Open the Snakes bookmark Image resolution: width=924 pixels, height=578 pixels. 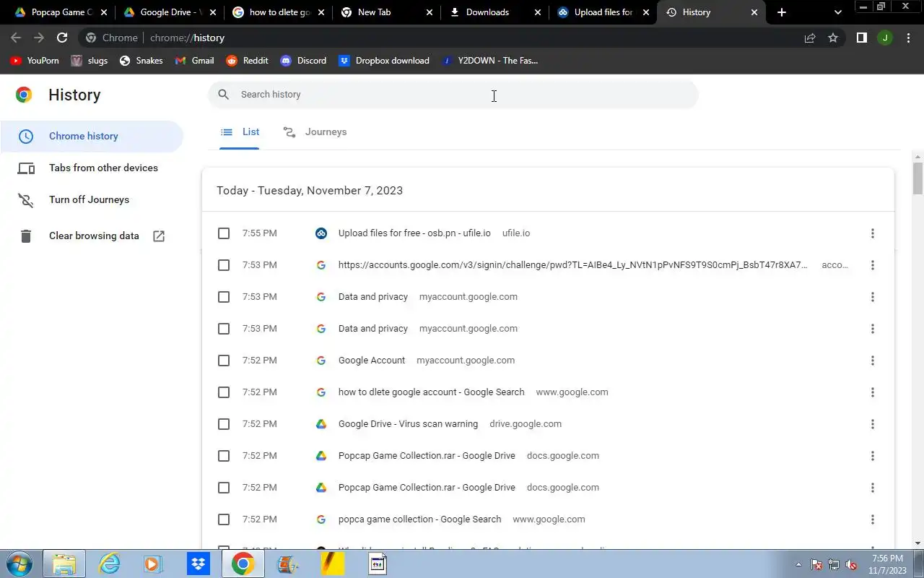click(141, 61)
